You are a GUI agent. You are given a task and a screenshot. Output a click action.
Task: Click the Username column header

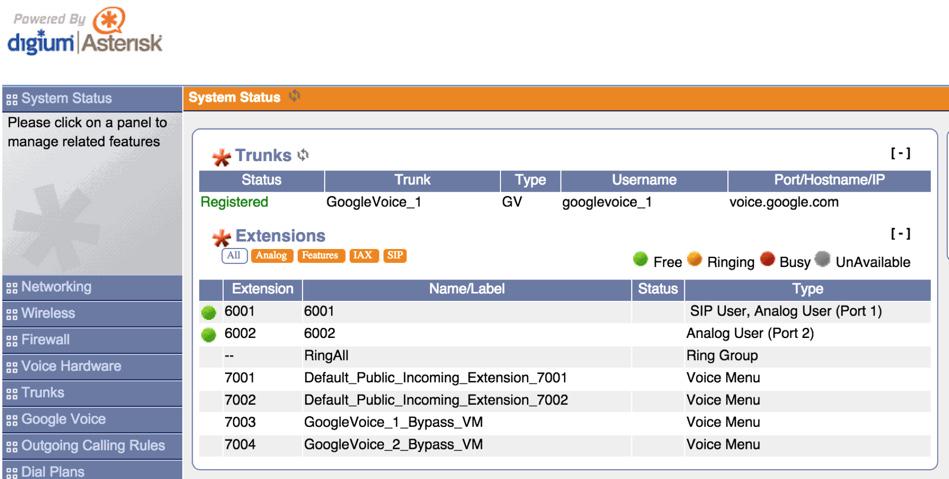pos(644,180)
